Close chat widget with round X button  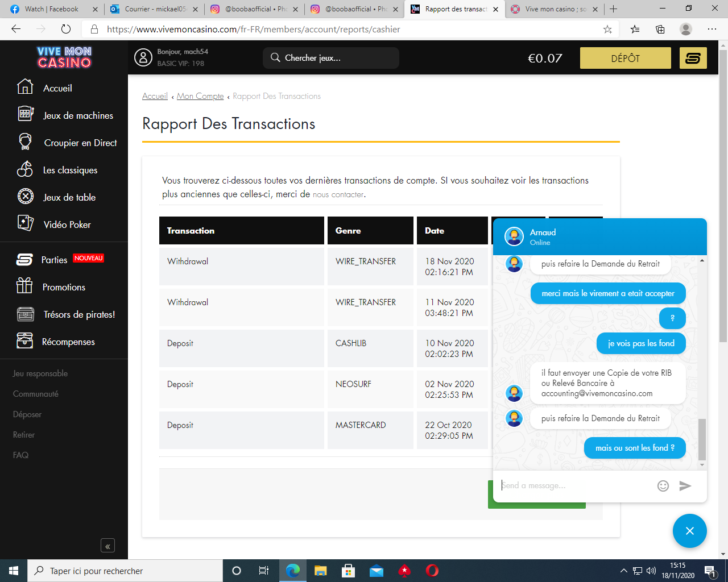(689, 531)
